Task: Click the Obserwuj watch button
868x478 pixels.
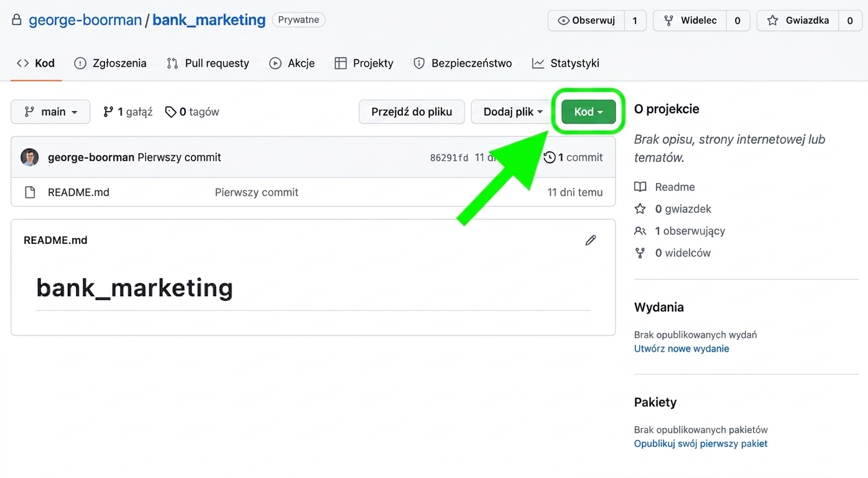Action: click(586, 21)
